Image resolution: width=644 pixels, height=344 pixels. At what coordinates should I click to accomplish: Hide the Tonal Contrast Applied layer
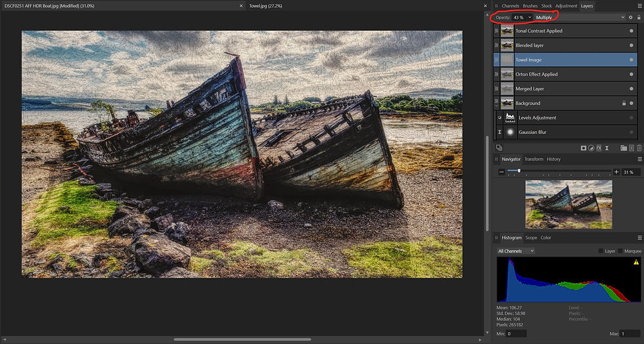[632, 31]
